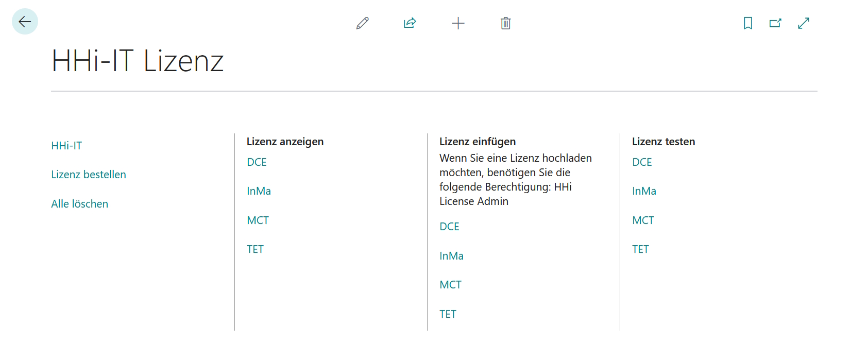The width and height of the screenshot is (868, 343).
Task: Click the trash icon to delete
Action: point(505,23)
